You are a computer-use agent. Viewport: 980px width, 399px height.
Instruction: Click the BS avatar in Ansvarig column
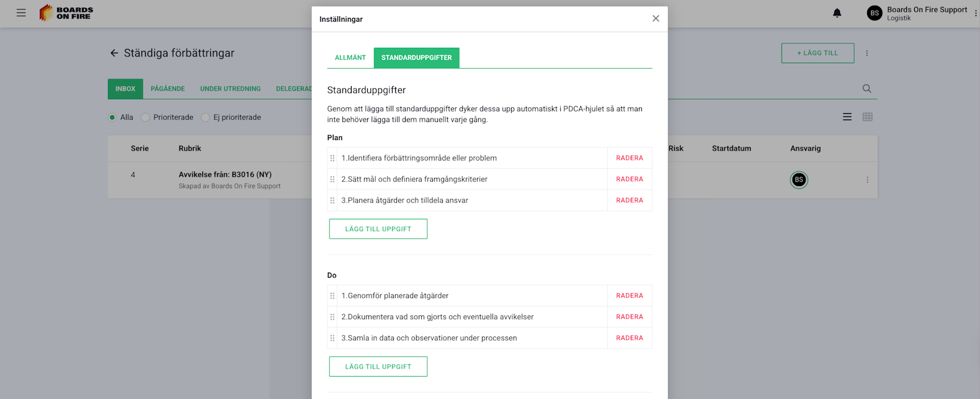pos(798,180)
